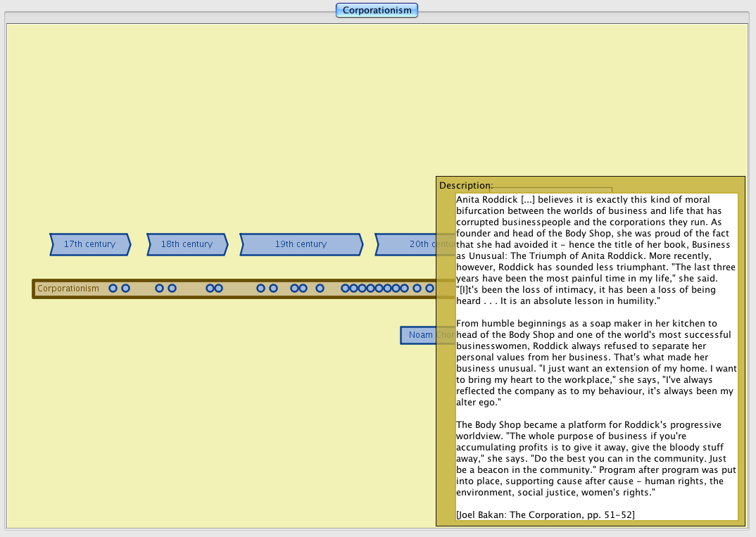Screen dimensions: 756x537
Task: Click the Description label of the panel
Action: pyautogui.click(x=466, y=186)
